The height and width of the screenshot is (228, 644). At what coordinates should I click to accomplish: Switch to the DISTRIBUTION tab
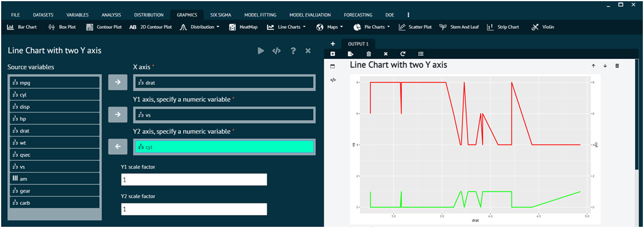(149, 15)
